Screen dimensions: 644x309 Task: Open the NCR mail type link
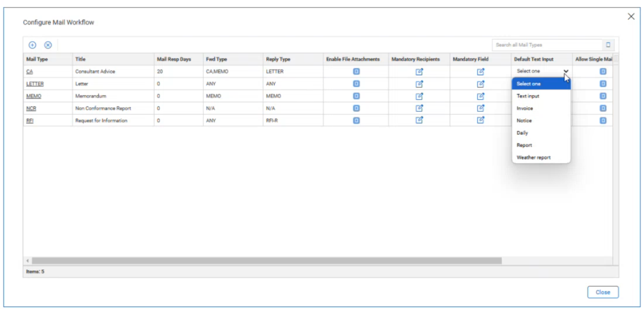coord(31,108)
